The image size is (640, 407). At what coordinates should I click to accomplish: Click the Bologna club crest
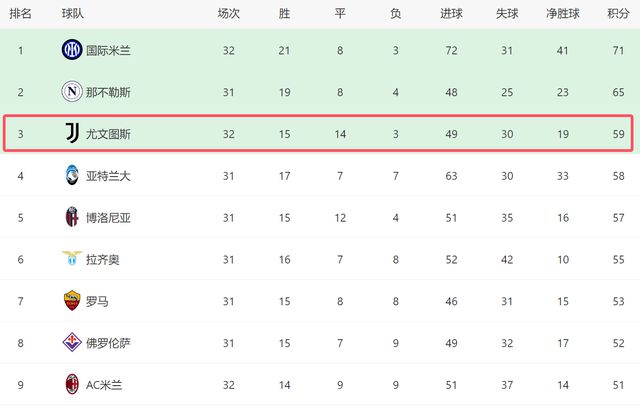[71, 216]
